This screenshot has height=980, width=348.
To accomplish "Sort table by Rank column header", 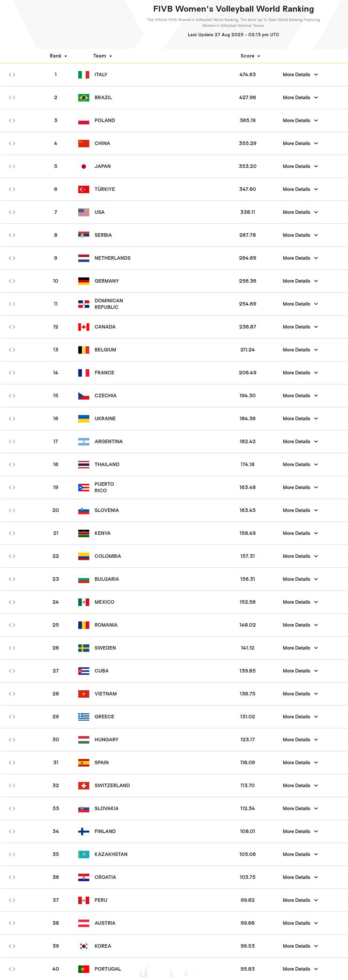I will 58,56.
